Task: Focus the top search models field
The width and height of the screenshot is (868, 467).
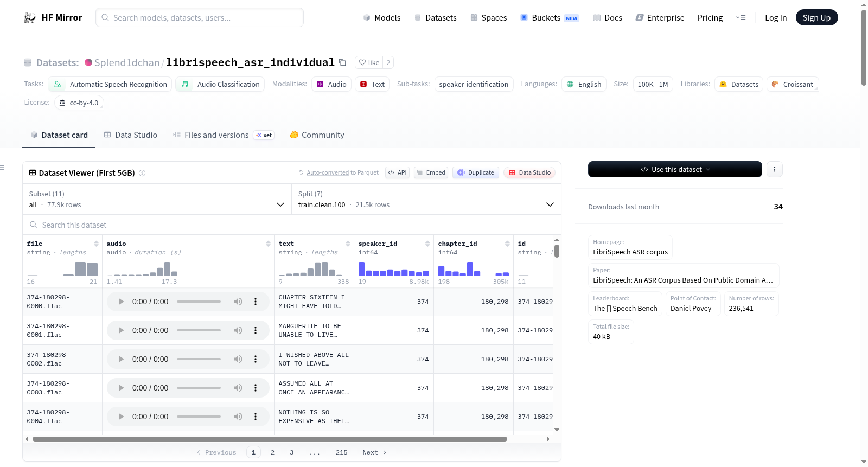Action: point(200,17)
